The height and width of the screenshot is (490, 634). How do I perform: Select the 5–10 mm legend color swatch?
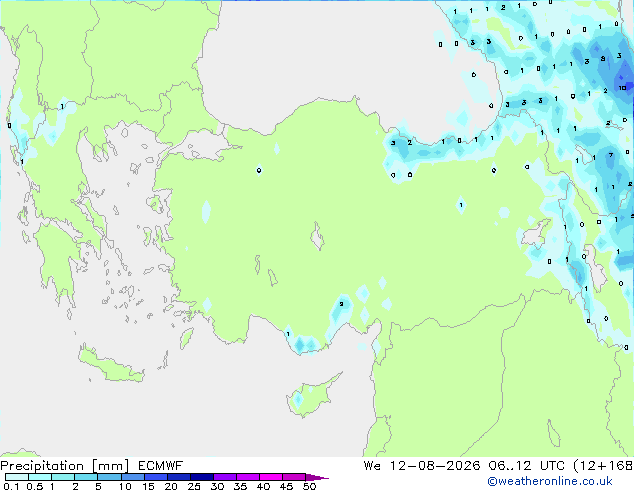click(109, 477)
